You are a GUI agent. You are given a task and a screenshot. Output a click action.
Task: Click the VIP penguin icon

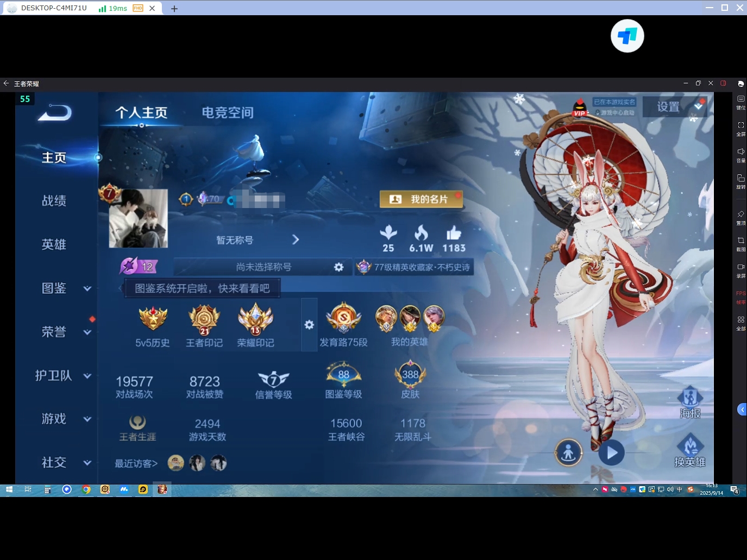tap(580, 108)
